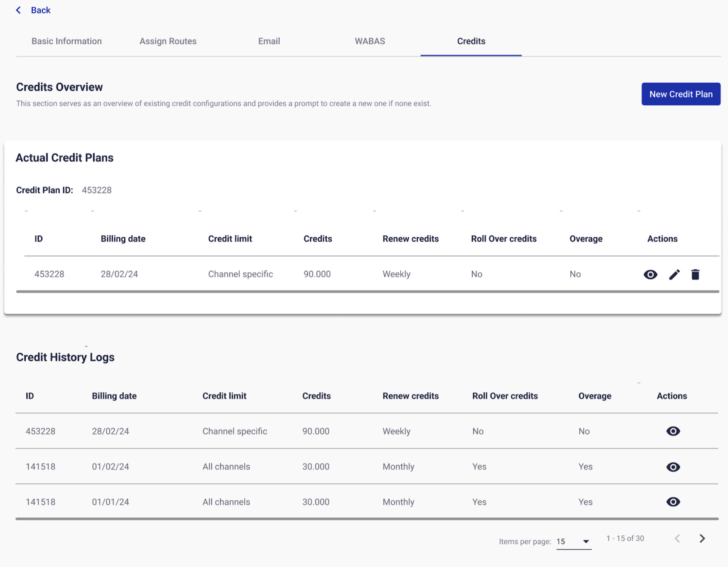728x567 pixels.
Task: View history log dated 01/02/24
Action: tap(673, 467)
